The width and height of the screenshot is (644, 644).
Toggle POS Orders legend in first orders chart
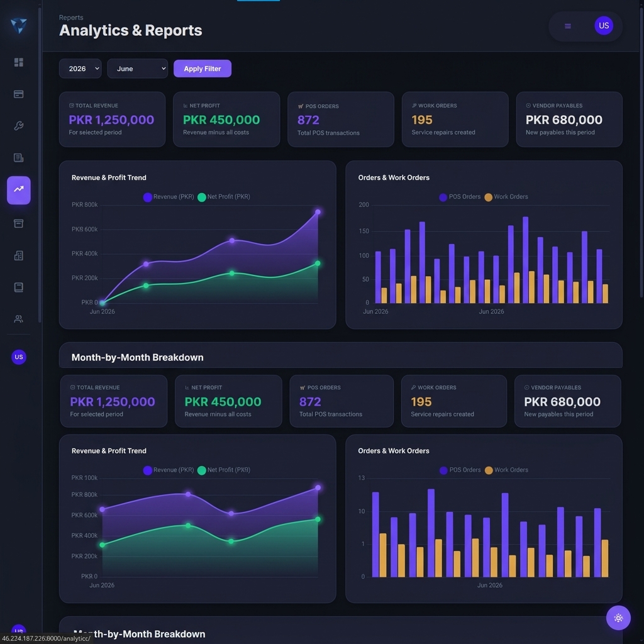[460, 197]
